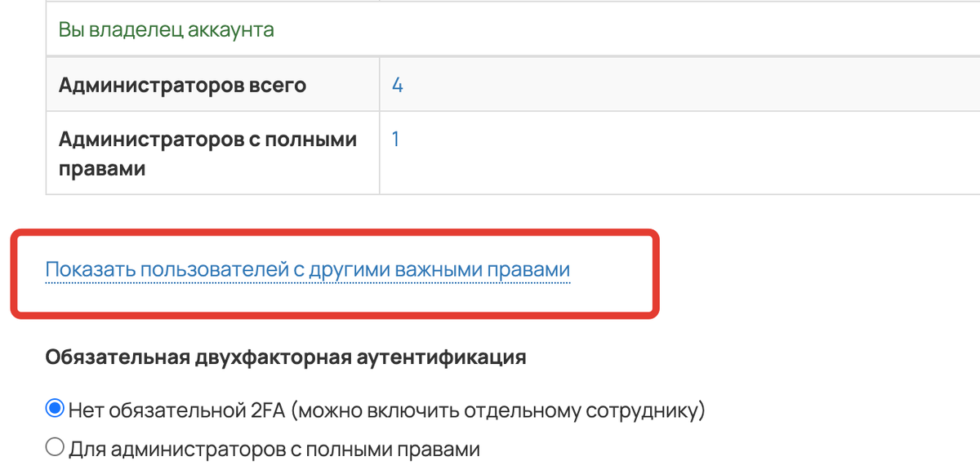Screen dimensions: 980x470
Task: Click 'Показать пользователей с другими важными правами' link
Action: coord(307,270)
